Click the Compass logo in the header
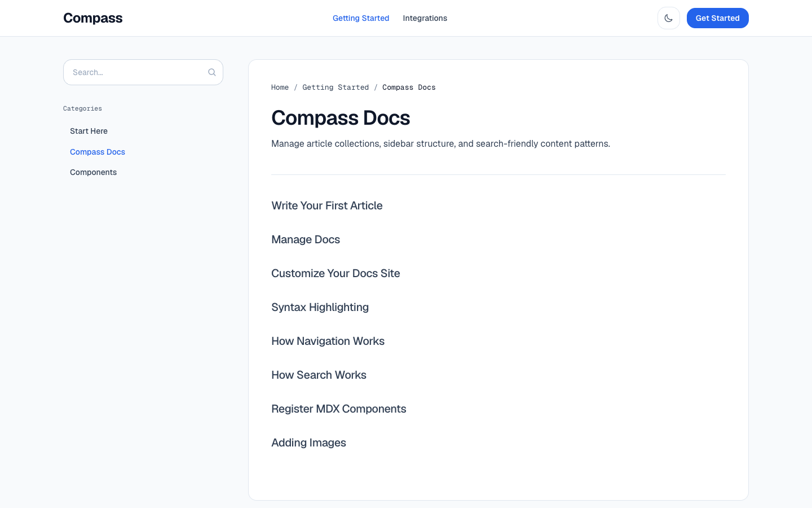This screenshot has height=508, width=812. tap(93, 18)
